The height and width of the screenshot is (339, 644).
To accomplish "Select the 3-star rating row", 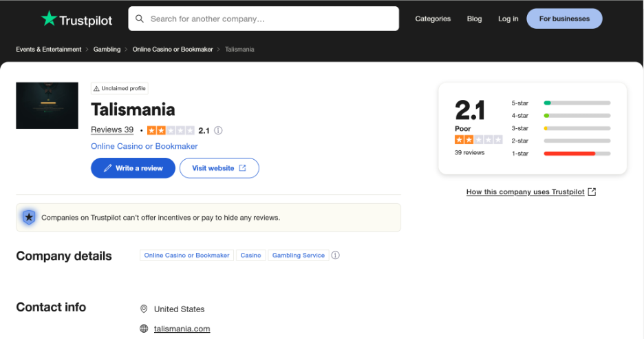I will [x=561, y=128].
